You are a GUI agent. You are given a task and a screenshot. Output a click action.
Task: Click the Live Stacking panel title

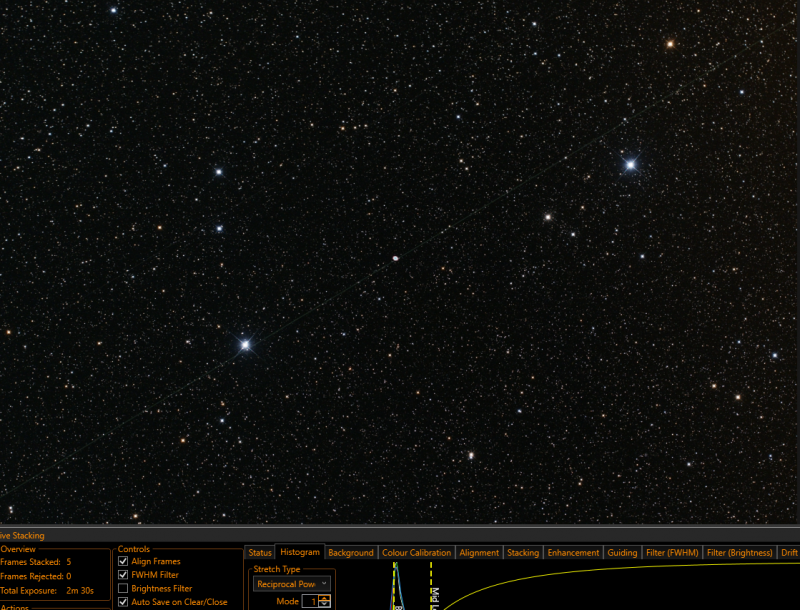pyautogui.click(x=22, y=536)
